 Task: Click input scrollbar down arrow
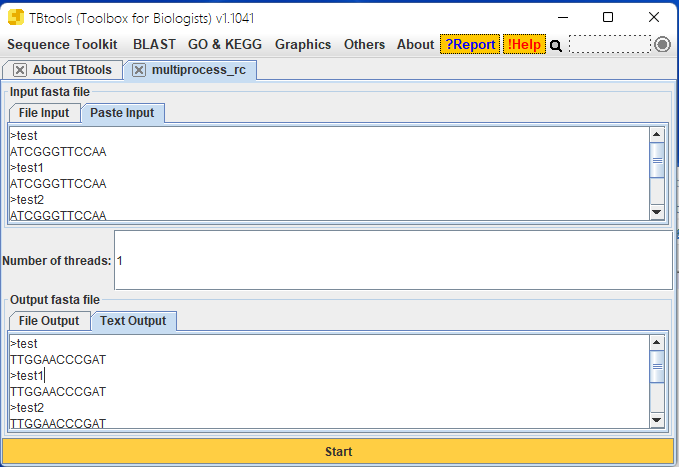[x=657, y=212]
